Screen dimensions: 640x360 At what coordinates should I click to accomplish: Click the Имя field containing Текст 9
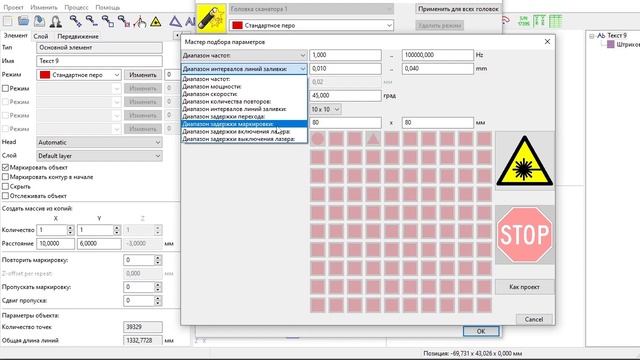point(99,61)
